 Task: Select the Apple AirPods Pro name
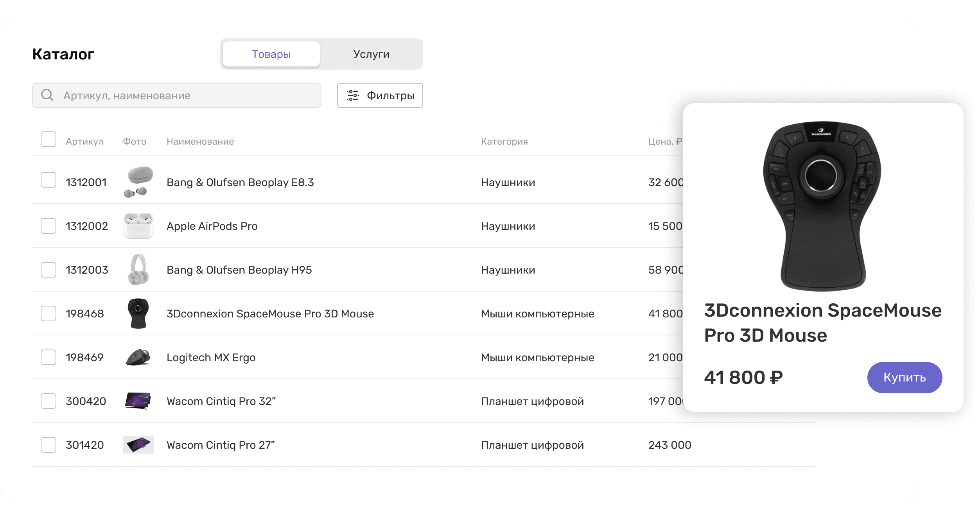tap(212, 226)
